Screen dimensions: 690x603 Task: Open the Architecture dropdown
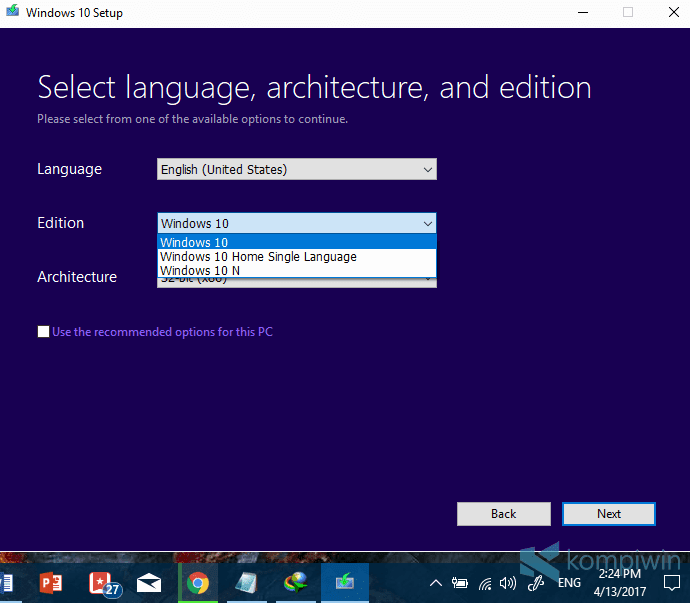[297, 282]
